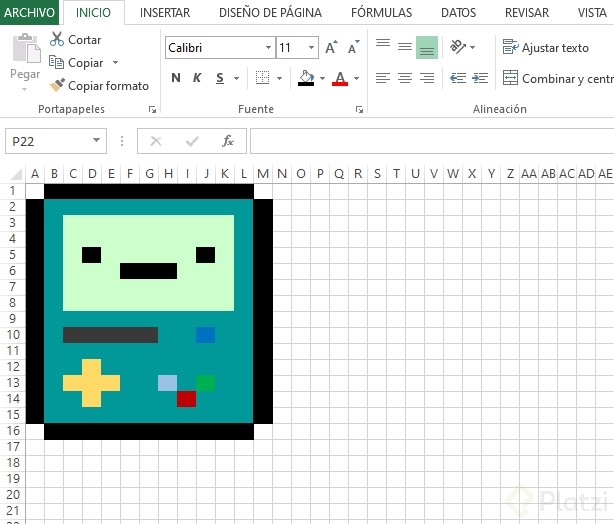Align text to middle
Viewport: 614px width, 524px height.
(x=405, y=47)
